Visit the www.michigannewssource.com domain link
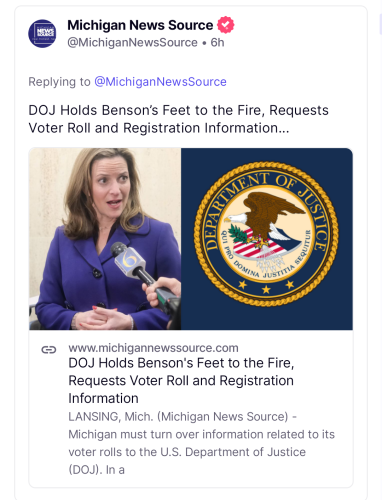The width and height of the screenshot is (382, 500). pos(153,348)
